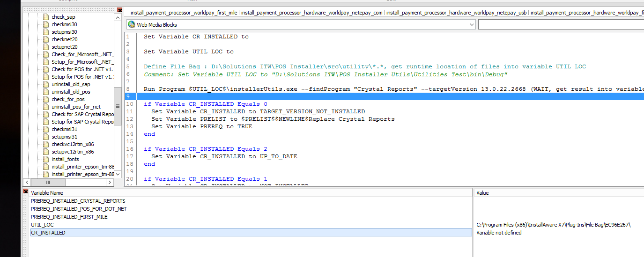Click the UTIL_LOC File Bag path value

pyautogui.click(x=554, y=225)
